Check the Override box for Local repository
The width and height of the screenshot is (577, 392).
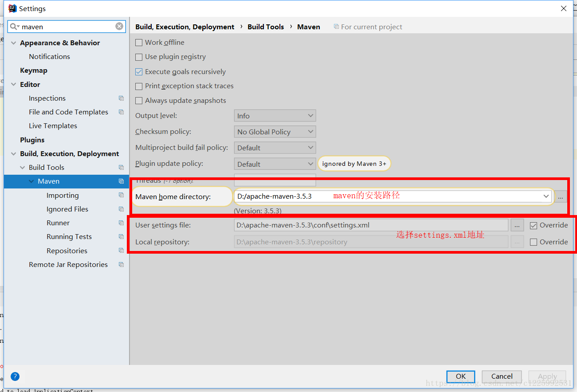pyautogui.click(x=534, y=242)
